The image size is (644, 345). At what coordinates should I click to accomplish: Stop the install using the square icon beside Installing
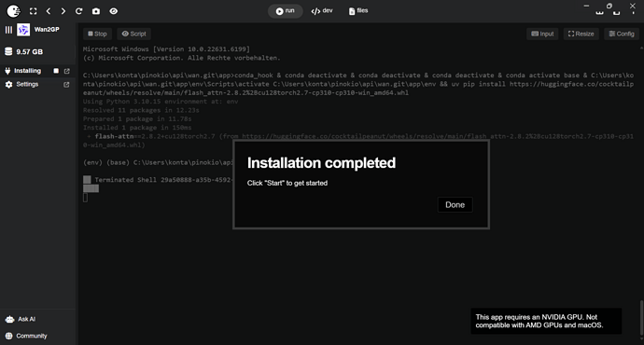pos(56,71)
